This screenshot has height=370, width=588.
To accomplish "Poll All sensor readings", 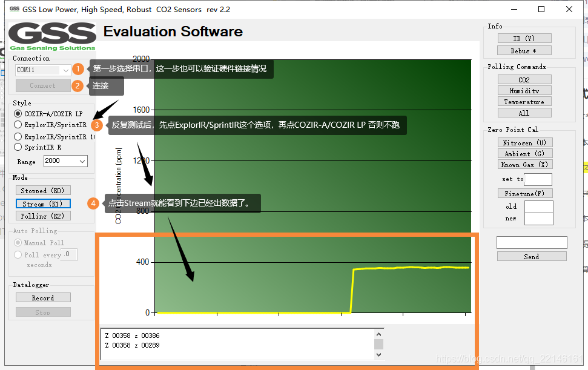I will (524, 113).
